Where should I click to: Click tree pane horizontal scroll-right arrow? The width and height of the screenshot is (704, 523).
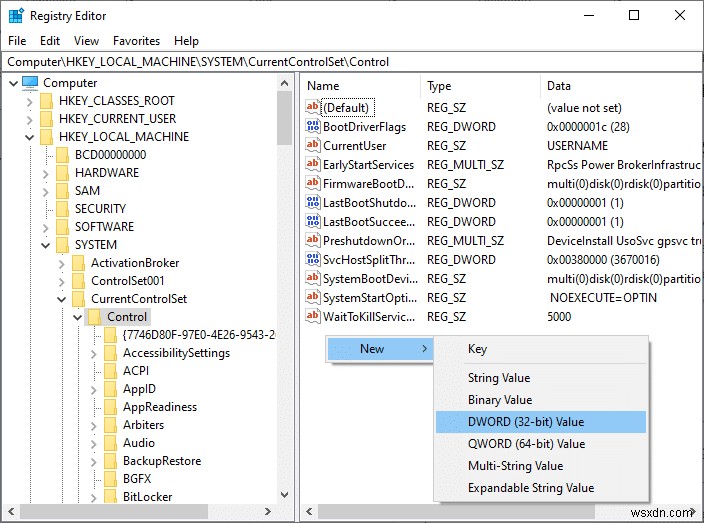tap(268, 511)
